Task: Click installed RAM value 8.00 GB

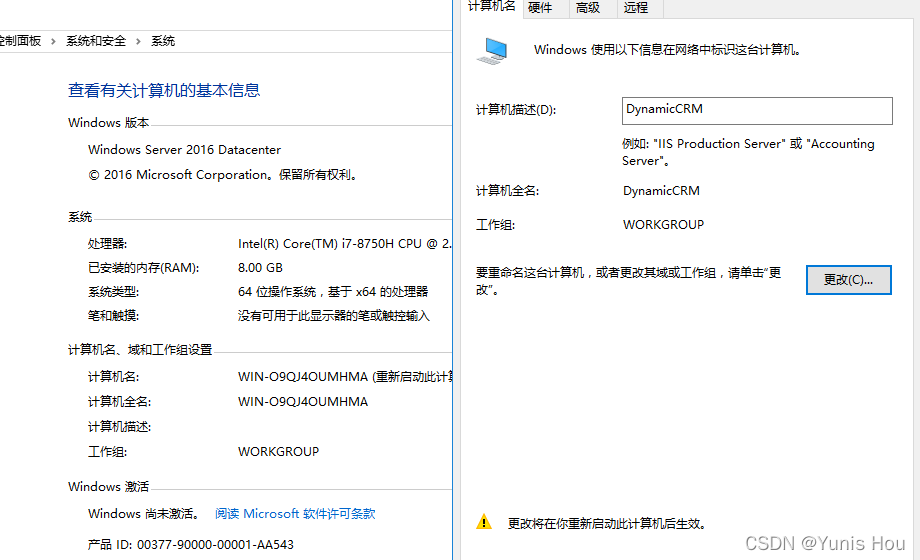Action: click(261, 268)
